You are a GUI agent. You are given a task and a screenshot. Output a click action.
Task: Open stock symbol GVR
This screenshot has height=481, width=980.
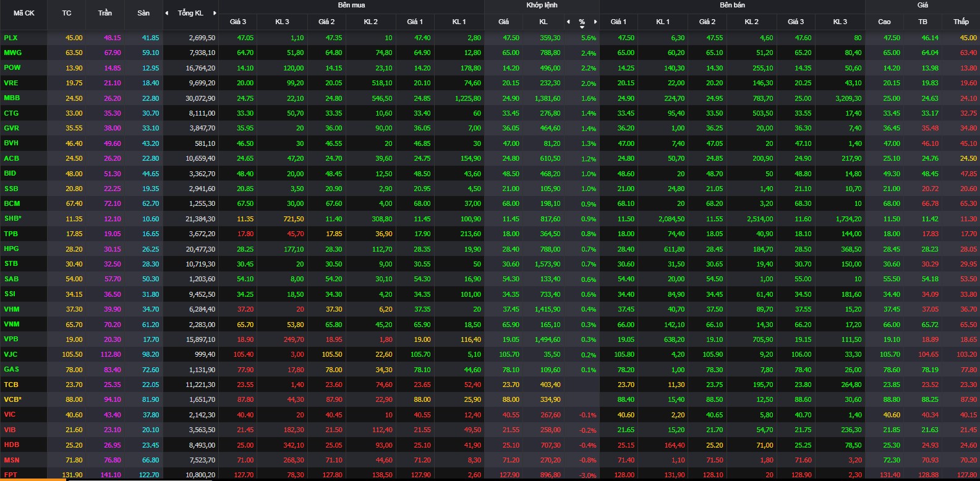pos(11,128)
